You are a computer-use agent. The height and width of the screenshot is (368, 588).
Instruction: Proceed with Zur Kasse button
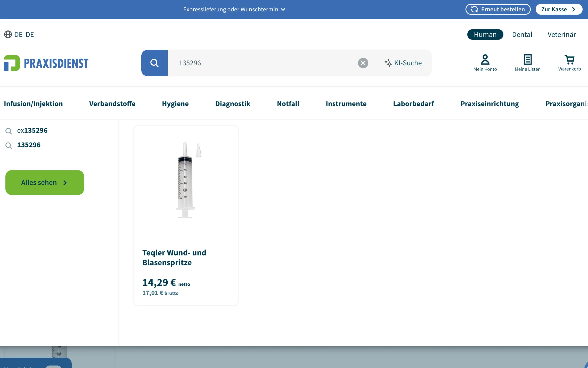559,9
